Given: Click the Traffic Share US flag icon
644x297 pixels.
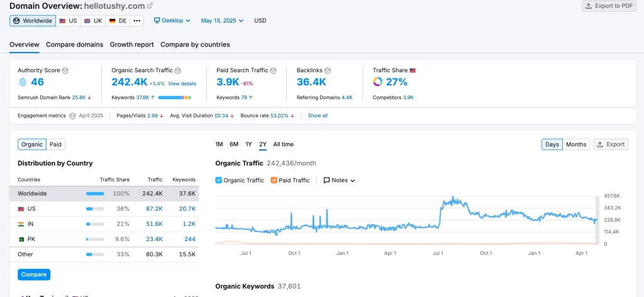Looking at the screenshot, I should [413, 70].
